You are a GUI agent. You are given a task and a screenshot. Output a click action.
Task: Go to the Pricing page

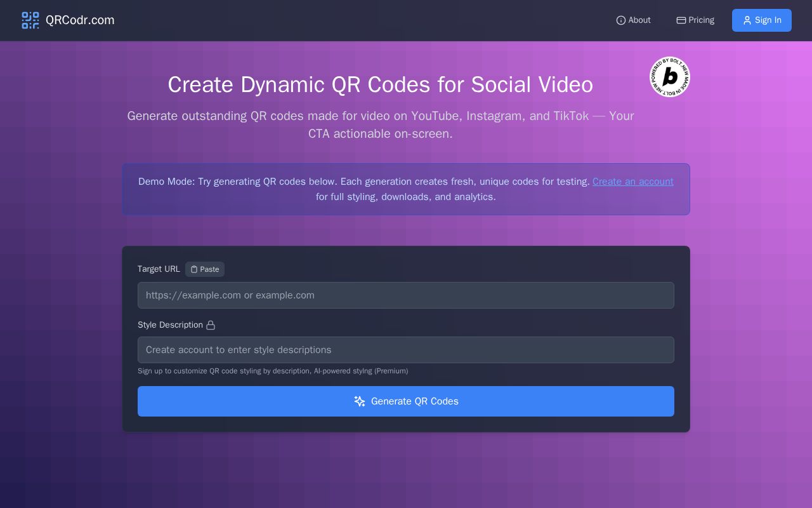point(695,20)
